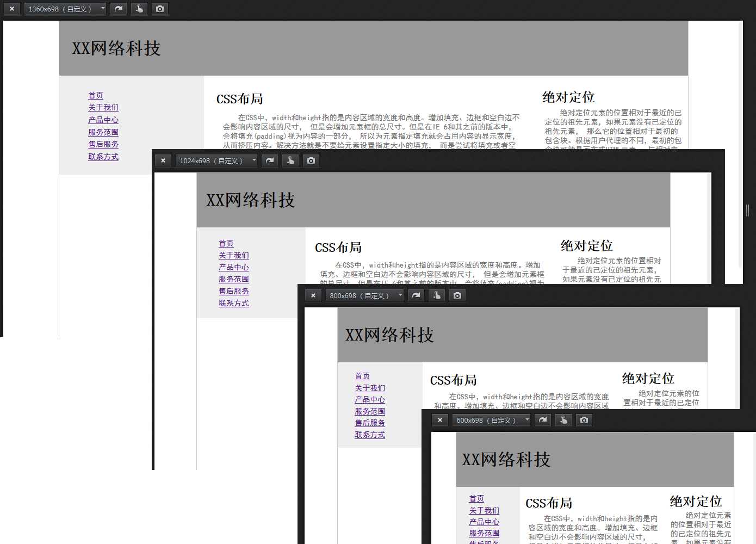Toggle touch simulation in 600x698 view
The width and height of the screenshot is (756, 544).
[563, 420]
